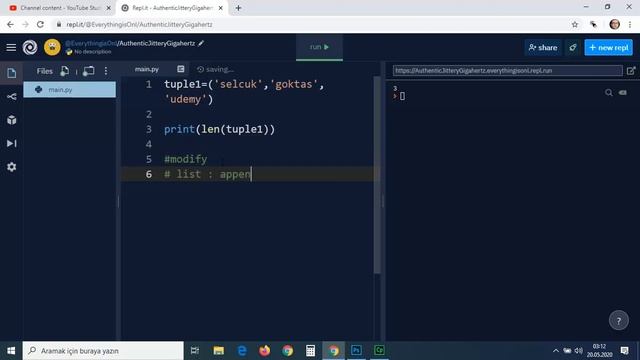This screenshot has width=640, height=360.
Task: Open a new browser tab
Action: (238, 8)
